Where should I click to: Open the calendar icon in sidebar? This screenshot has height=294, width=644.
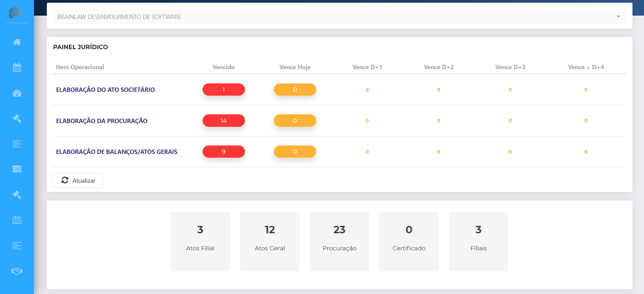click(17, 67)
